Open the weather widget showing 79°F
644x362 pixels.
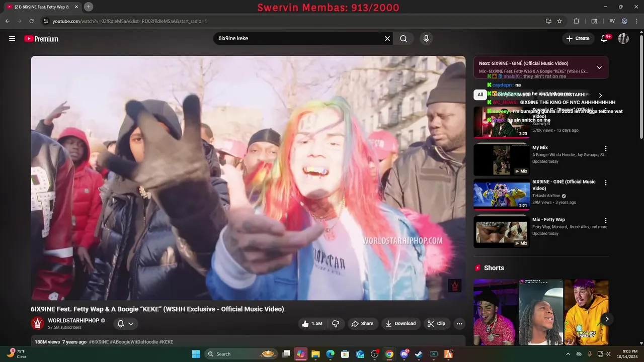point(17,354)
